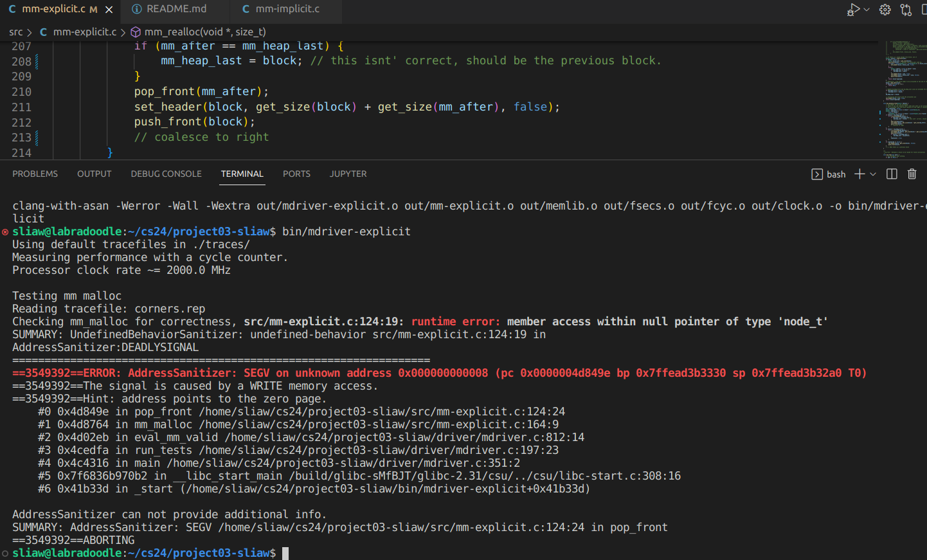Show the PORTS panel tab
This screenshot has width=927, height=560.
click(296, 174)
